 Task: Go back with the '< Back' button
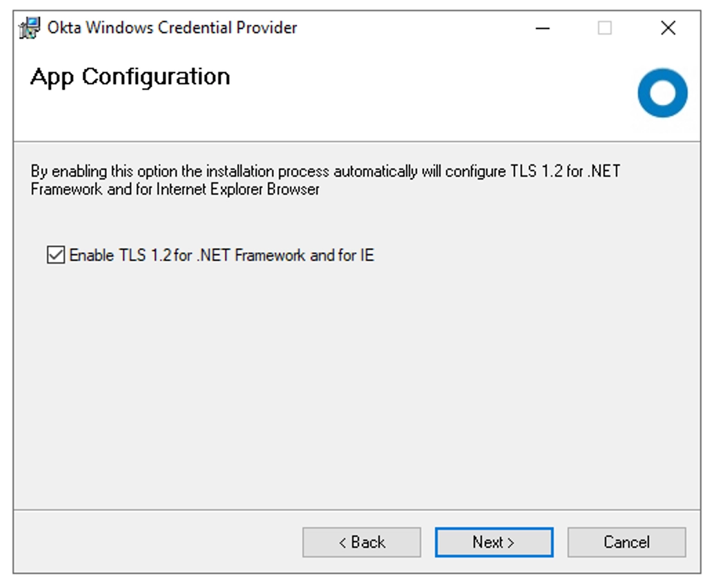click(362, 542)
